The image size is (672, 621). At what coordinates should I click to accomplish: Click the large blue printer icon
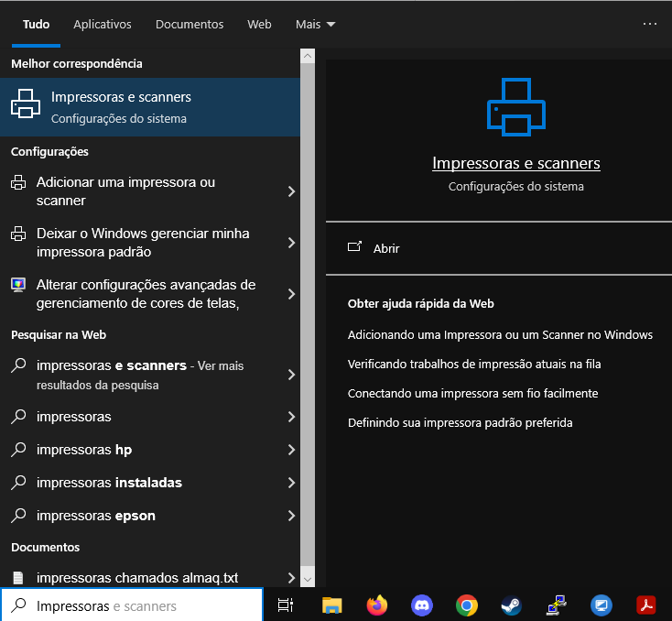(x=515, y=107)
